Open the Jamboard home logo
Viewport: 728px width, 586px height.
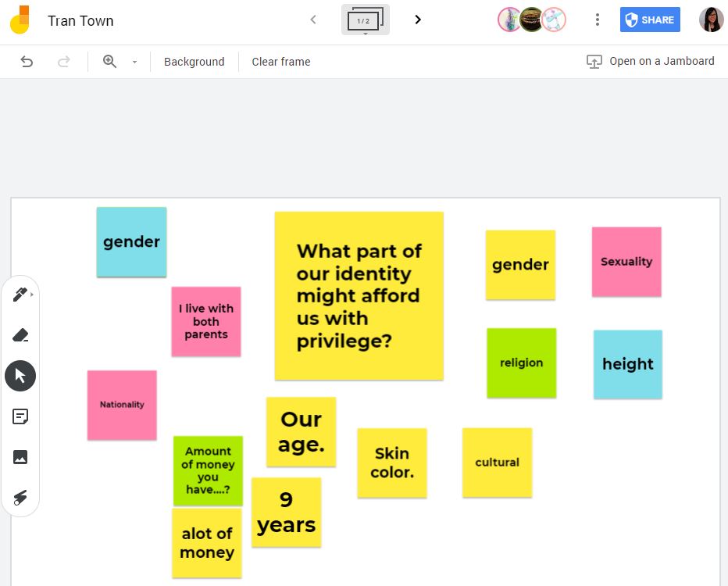click(20, 20)
